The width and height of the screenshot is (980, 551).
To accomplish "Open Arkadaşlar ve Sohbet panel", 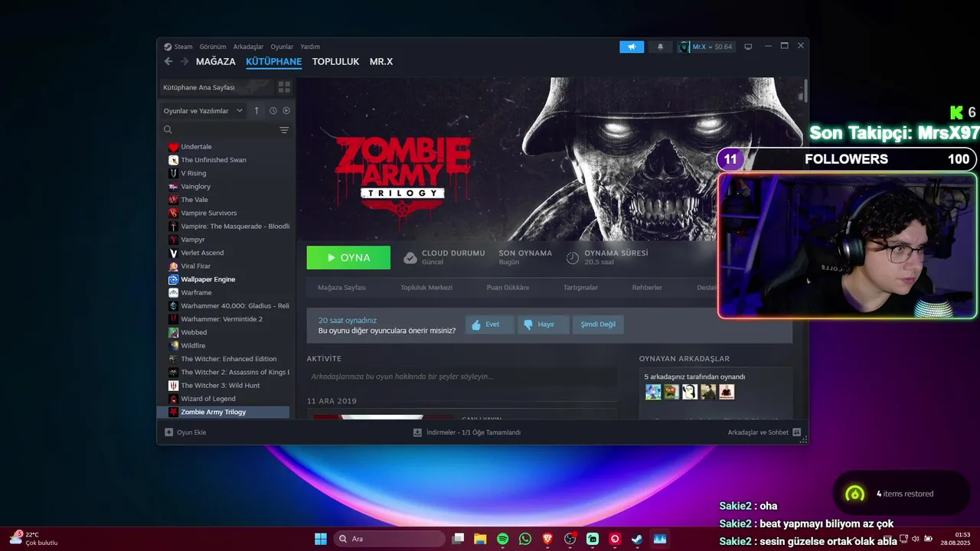I will click(x=764, y=432).
